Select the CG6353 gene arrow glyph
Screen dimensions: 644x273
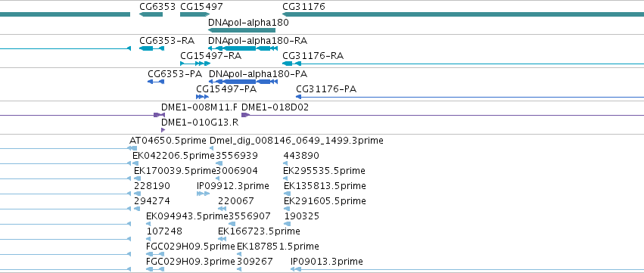coord(151,15)
